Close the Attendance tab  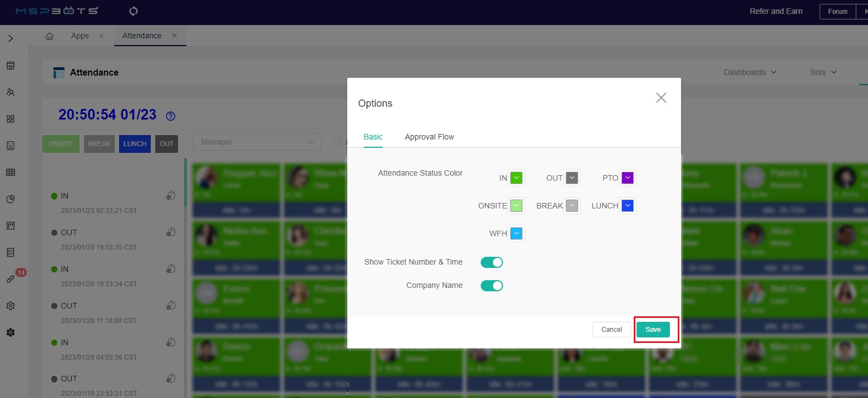tap(174, 36)
